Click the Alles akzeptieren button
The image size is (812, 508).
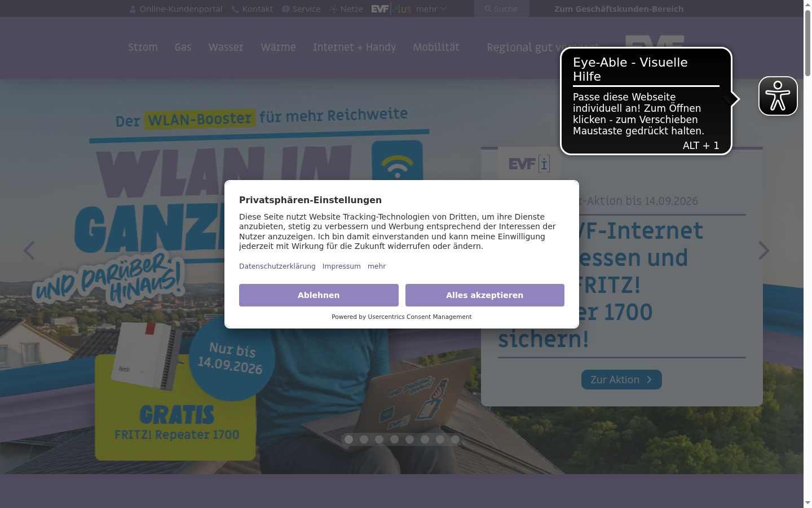[x=485, y=295]
